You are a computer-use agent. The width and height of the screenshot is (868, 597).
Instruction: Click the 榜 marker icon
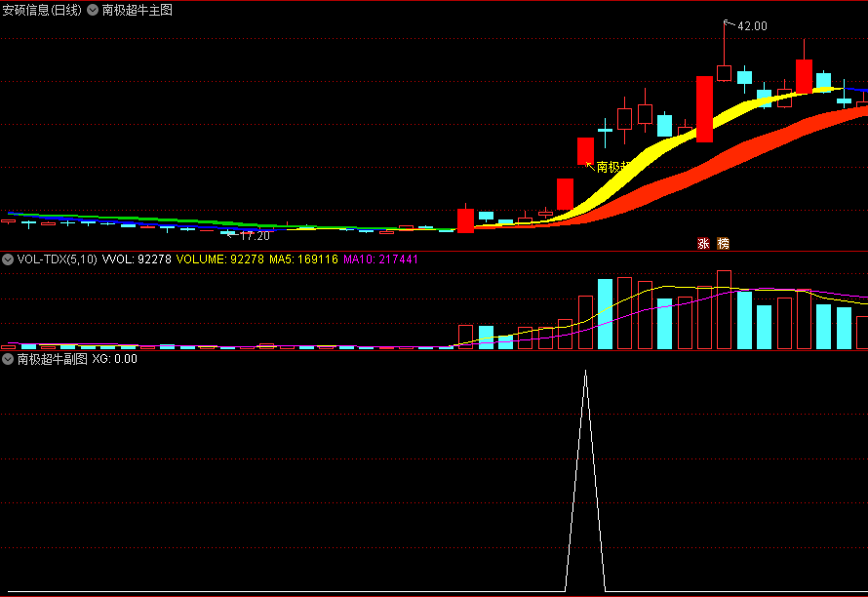(723, 244)
